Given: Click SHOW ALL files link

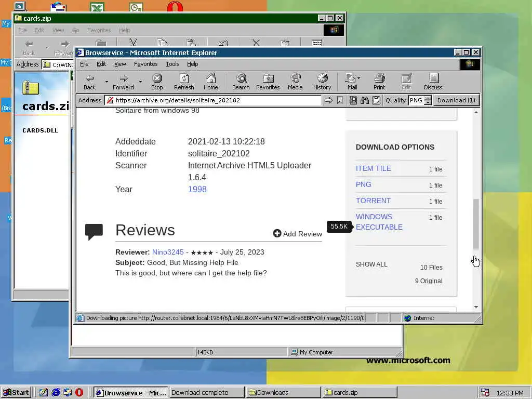Looking at the screenshot, I should [371, 264].
